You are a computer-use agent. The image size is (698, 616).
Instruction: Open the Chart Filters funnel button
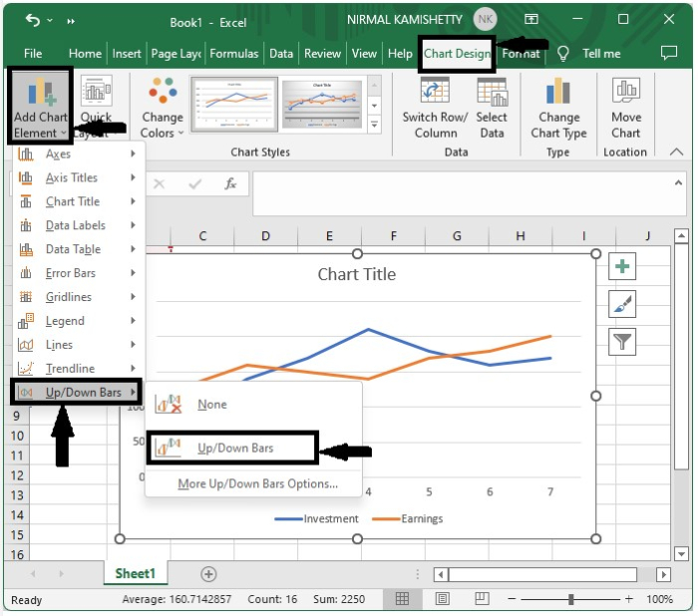(x=622, y=342)
